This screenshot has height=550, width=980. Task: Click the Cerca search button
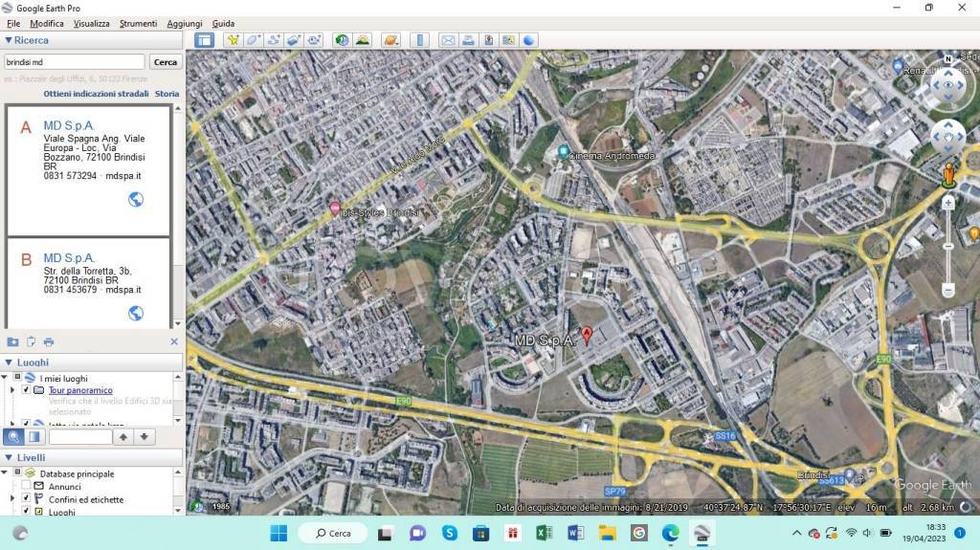click(165, 62)
